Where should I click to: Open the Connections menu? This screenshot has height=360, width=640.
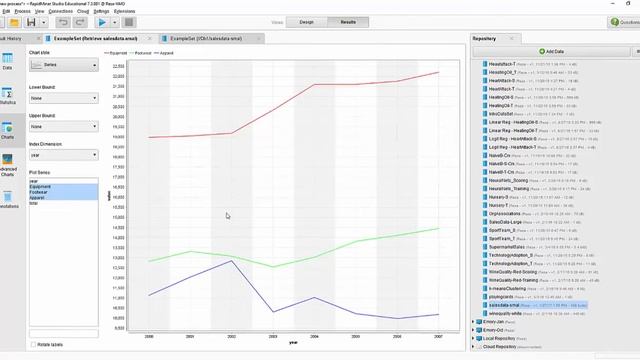(x=60, y=11)
